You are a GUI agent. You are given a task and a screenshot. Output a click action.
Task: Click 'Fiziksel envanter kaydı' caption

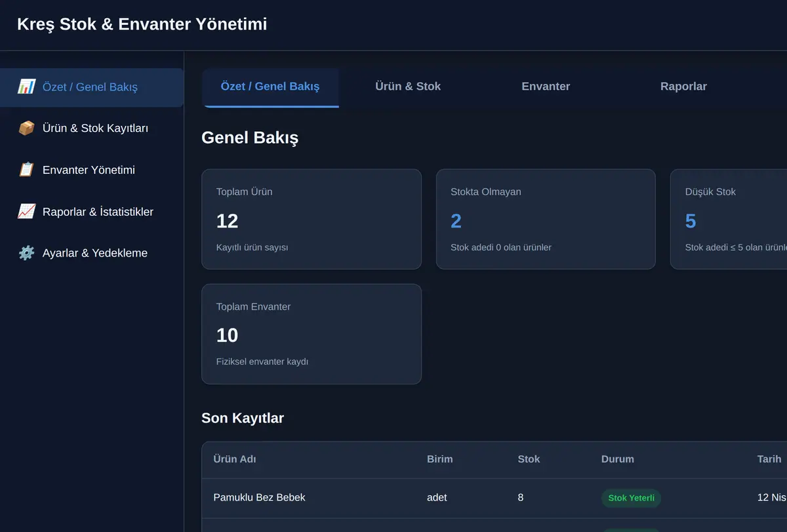[x=262, y=361]
